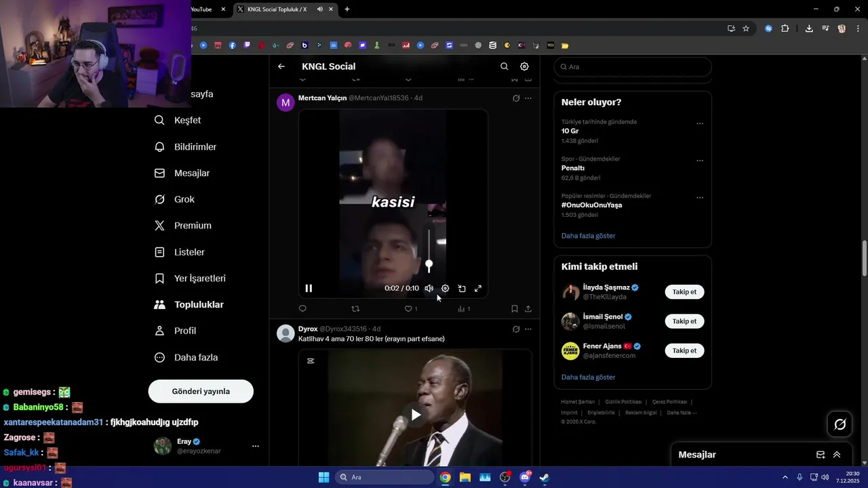Go back from KNGL Social

coord(281,66)
